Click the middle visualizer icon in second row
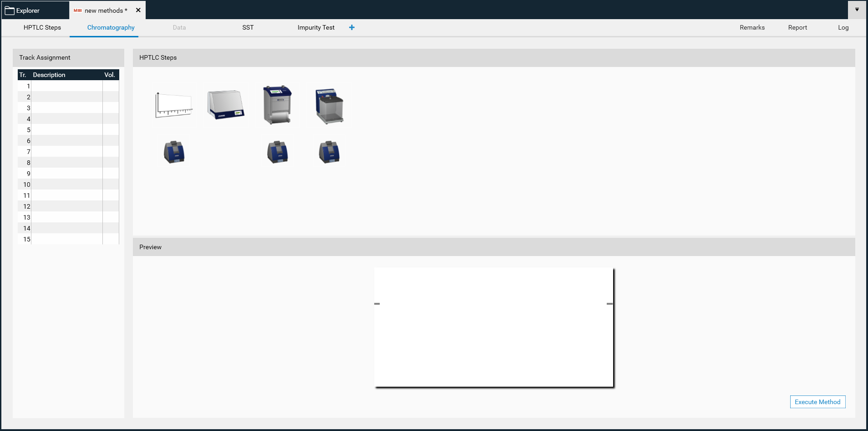 [x=278, y=152]
